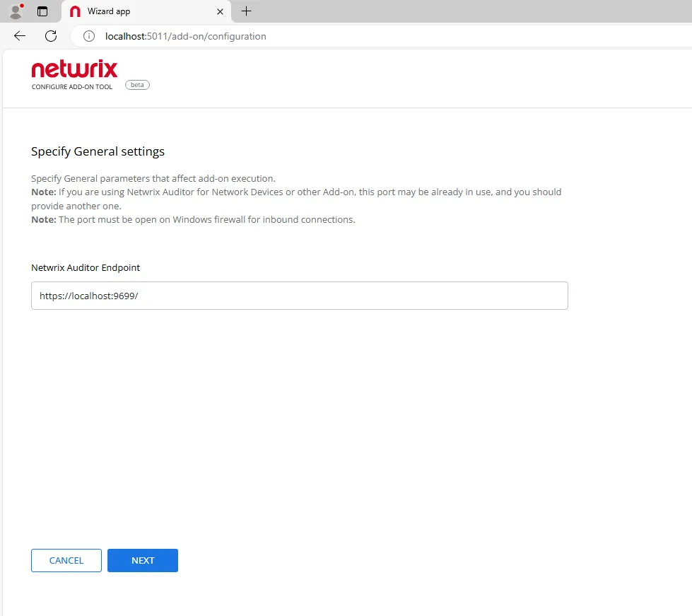The width and height of the screenshot is (692, 616).
Task: View the site information icon
Action: pos(88,36)
